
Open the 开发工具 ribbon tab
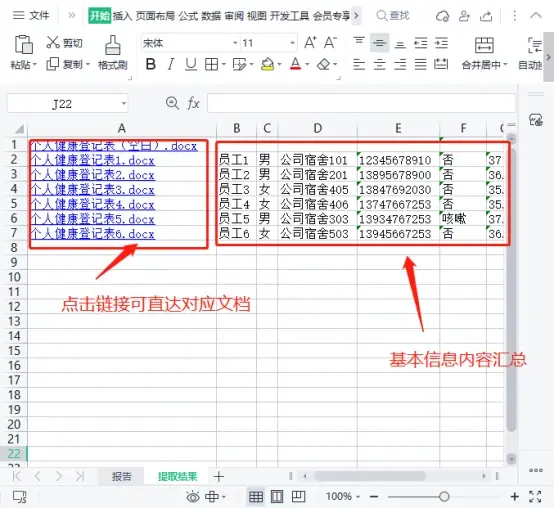coord(290,16)
